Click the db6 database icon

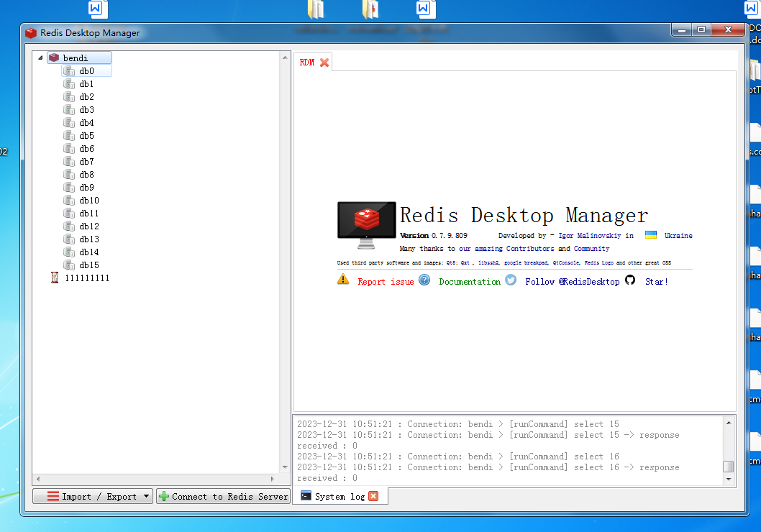pyautogui.click(x=69, y=148)
